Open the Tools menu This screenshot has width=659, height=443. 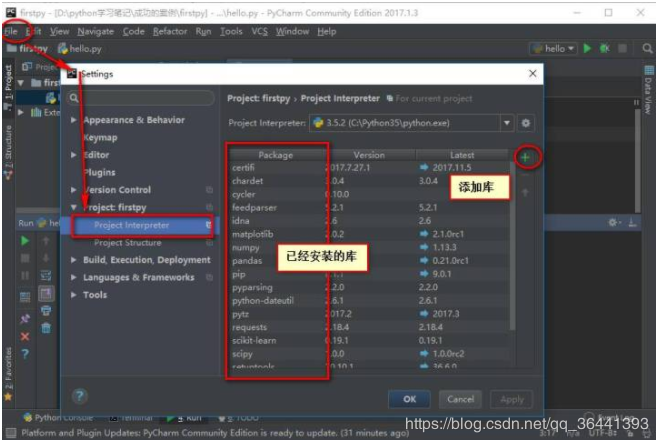[x=231, y=32]
